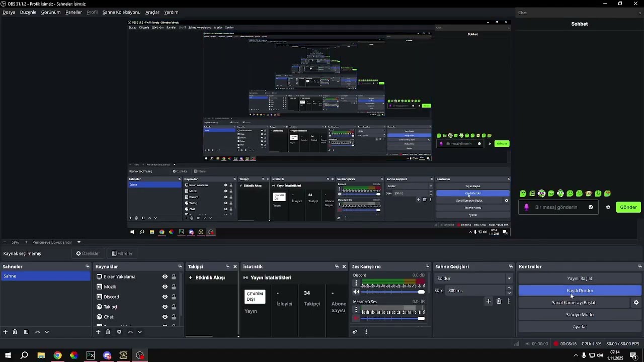The height and width of the screenshot is (362, 644).
Task: Move scene down arrow in Sahneler panel
Action: [x=47, y=332]
